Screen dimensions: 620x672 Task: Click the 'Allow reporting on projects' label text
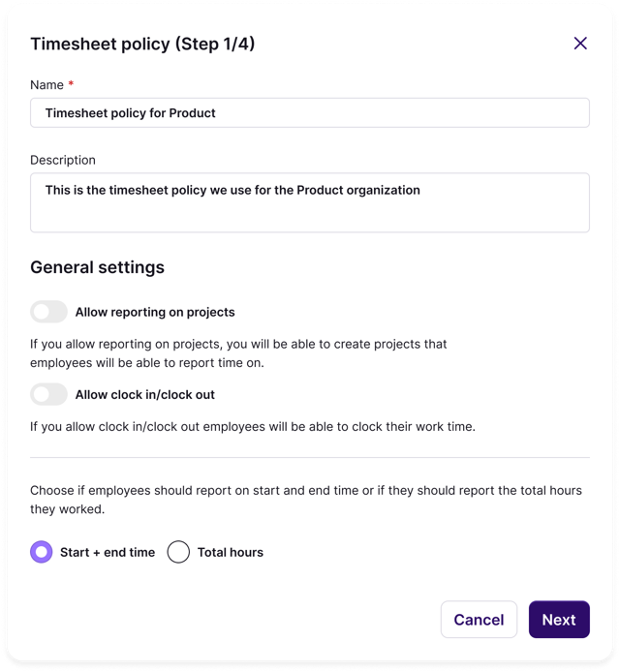point(155,312)
